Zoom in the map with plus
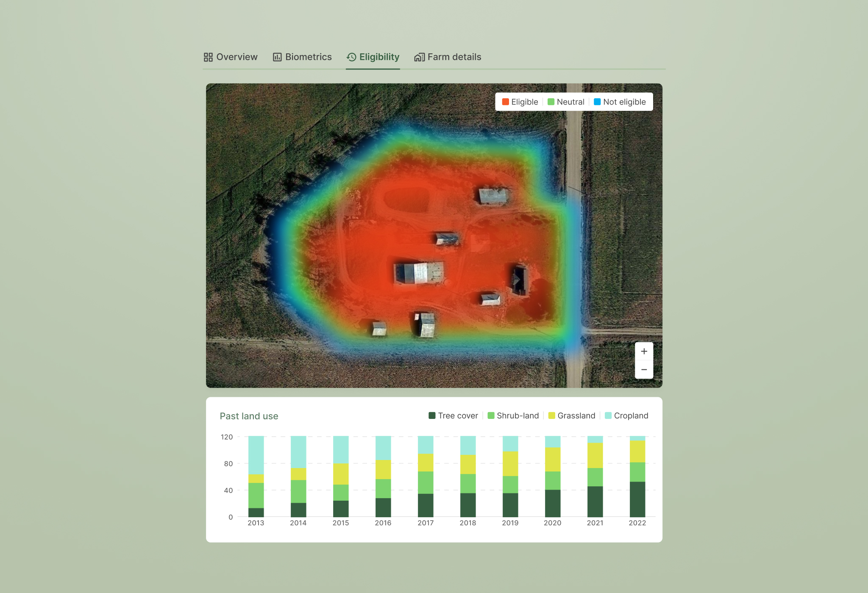Screen dimensions: 868x593 644,352
